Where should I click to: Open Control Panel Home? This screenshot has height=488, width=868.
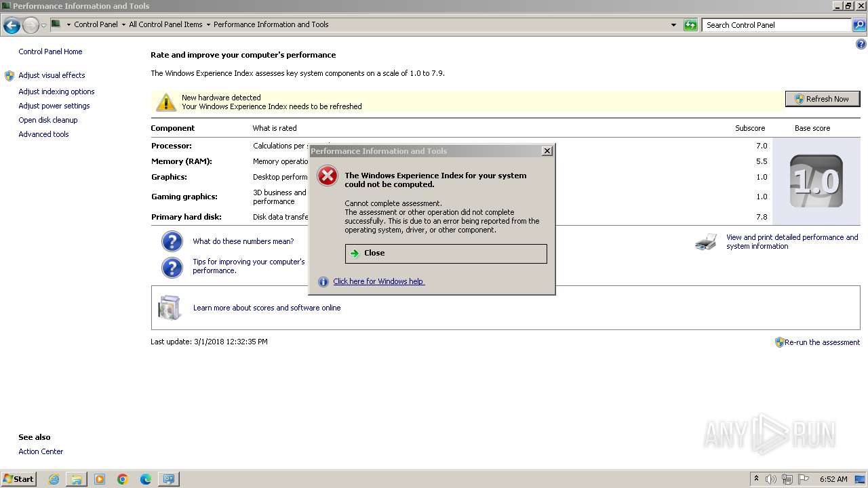click(x=50, y=52)
